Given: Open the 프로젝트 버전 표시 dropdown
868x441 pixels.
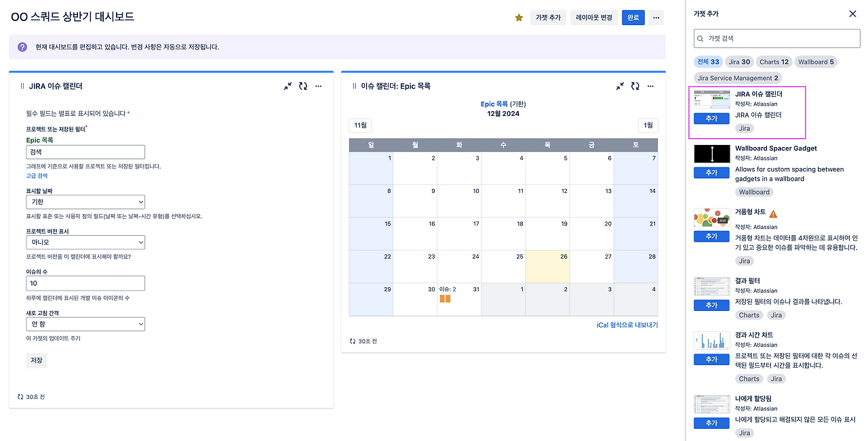Looking at the screenshot, I should pos(85,242).
